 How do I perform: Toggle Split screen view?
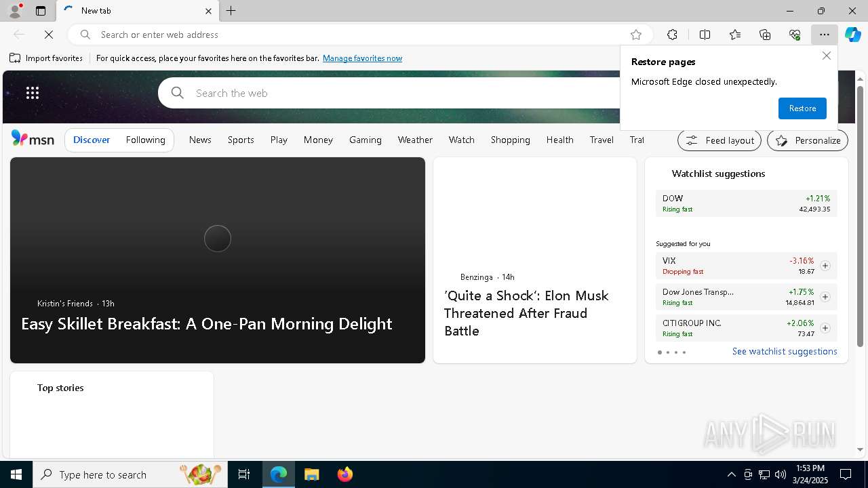pos(705,35)
